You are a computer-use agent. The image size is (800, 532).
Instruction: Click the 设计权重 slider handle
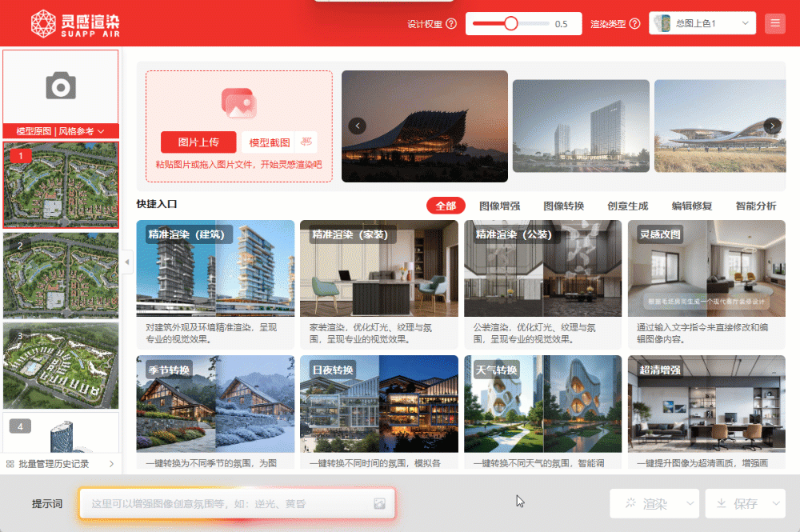[x=510, y=24]
